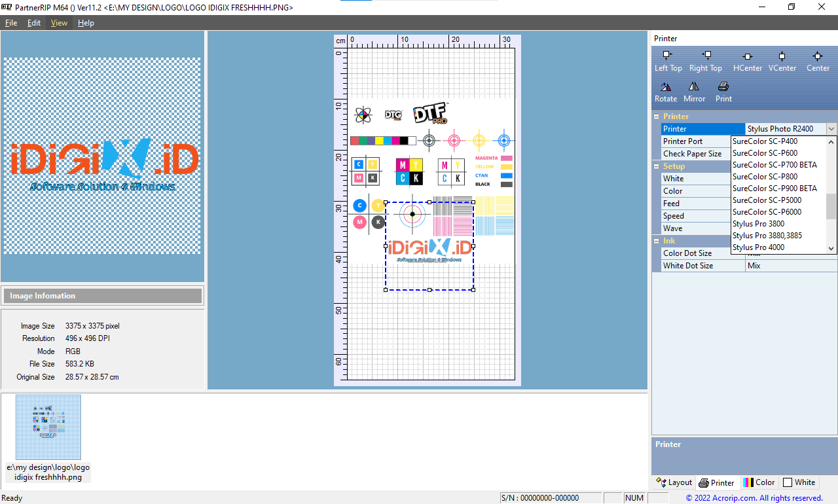The width and height of the screenshot is (838, 504).
Task: Open the Acrorip.com copyright link
Action: [x=754, y=498]
